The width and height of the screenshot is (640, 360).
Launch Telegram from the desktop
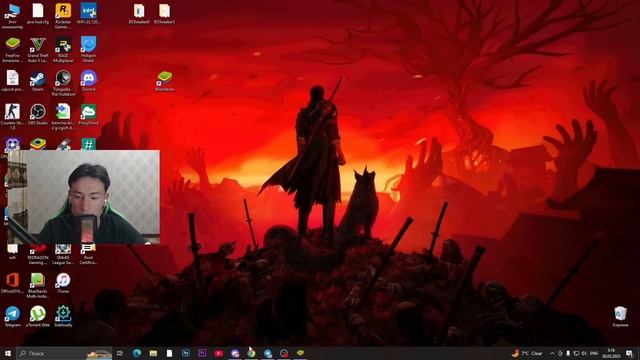click(12, 317)
